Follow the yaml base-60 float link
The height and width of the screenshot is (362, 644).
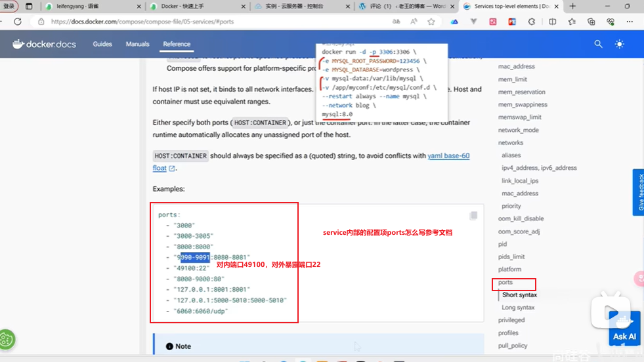[x=448, y=155]
